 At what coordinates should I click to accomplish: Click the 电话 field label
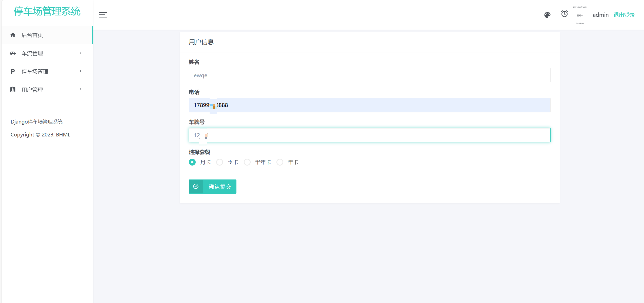194,92
